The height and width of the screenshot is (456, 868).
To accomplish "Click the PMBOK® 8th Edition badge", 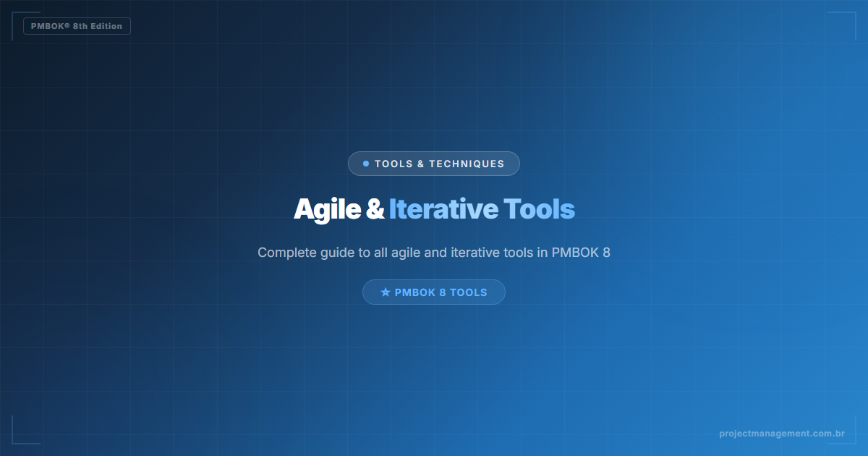I will 77,26.
